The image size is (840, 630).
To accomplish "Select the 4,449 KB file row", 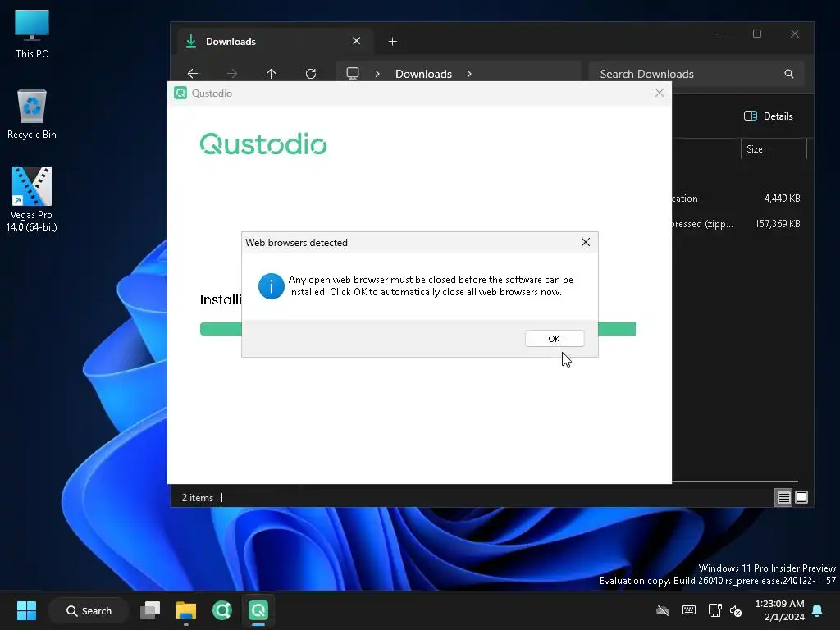I will click(737, 199).
